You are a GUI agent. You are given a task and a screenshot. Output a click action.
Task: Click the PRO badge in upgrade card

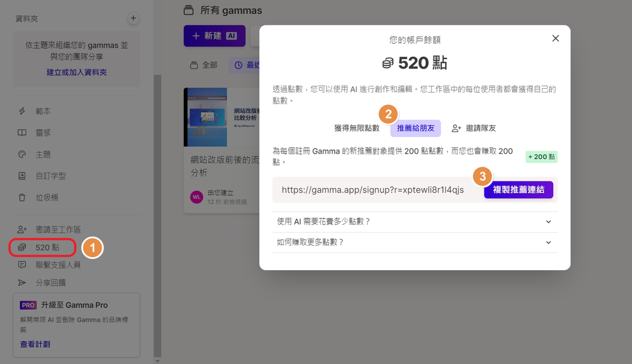[28, 305]
